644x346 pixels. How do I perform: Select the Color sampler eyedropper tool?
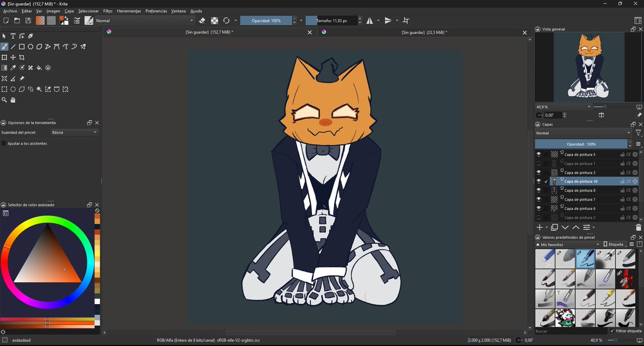[13, 68]
